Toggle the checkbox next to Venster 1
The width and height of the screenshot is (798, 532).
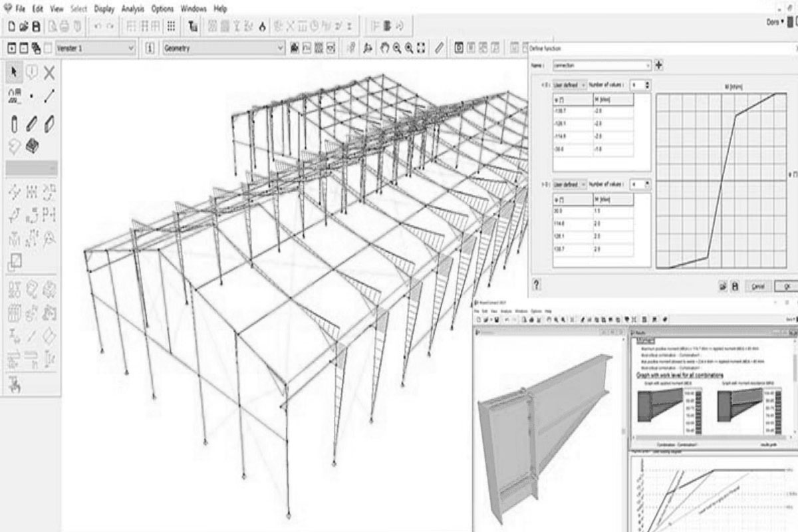point(48,49)
